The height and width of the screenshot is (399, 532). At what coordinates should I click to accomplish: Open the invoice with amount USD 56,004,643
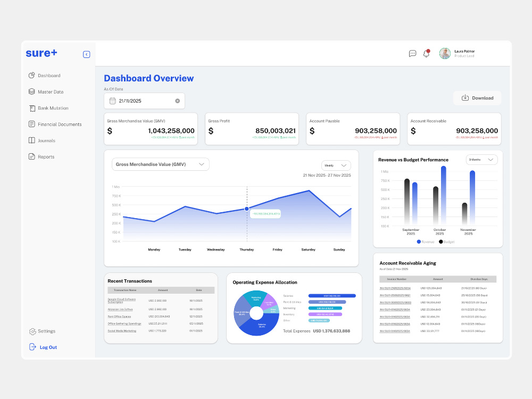tap(395, 302)
